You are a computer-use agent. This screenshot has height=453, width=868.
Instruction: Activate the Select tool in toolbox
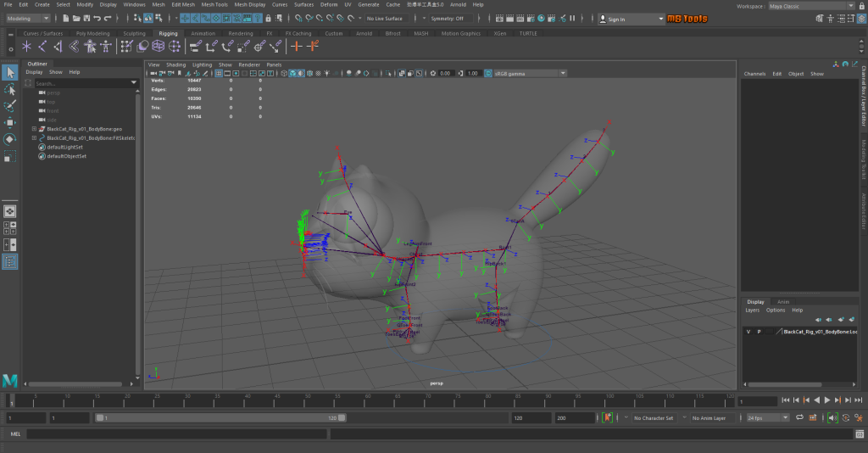click(x=10, y=72)
